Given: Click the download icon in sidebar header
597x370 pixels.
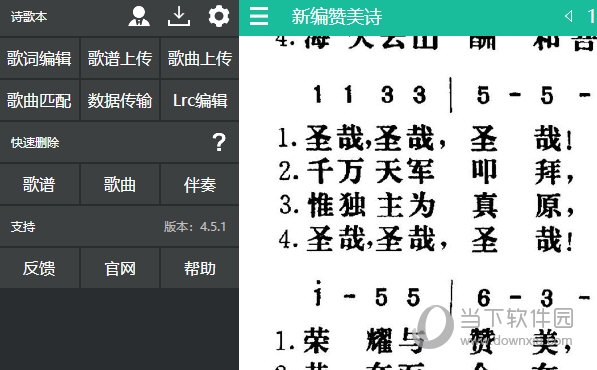Looking at the screenshot, I should [x=179, y=16].
